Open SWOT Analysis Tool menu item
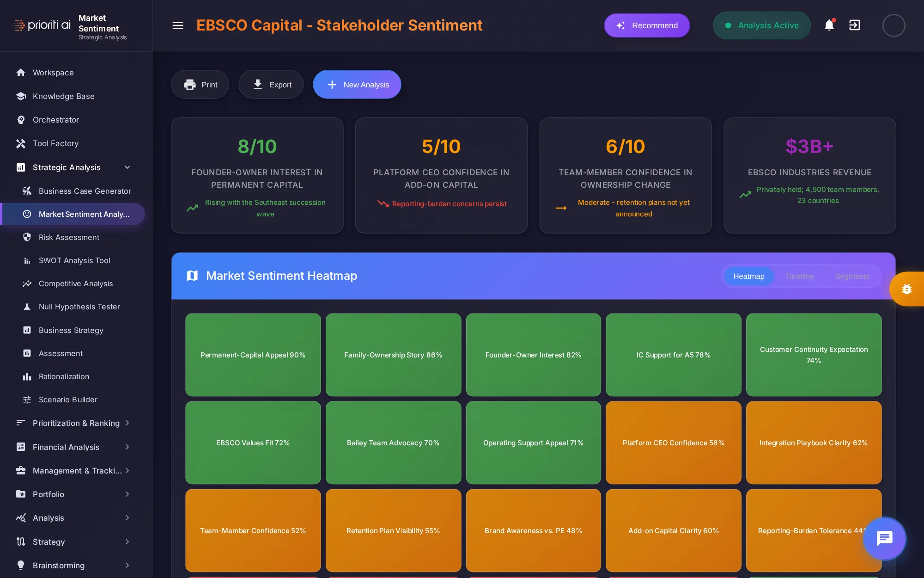This screenshot has width=924, height=578. [x=74, y=260]
